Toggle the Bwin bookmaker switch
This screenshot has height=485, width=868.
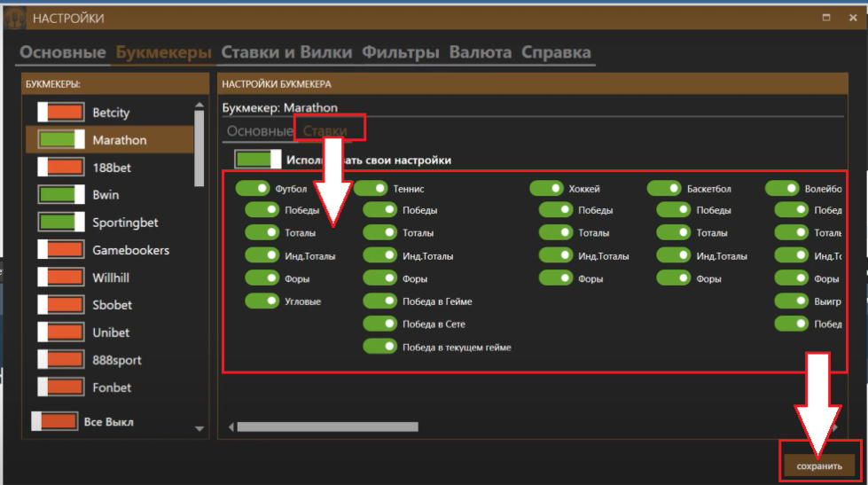61,194
